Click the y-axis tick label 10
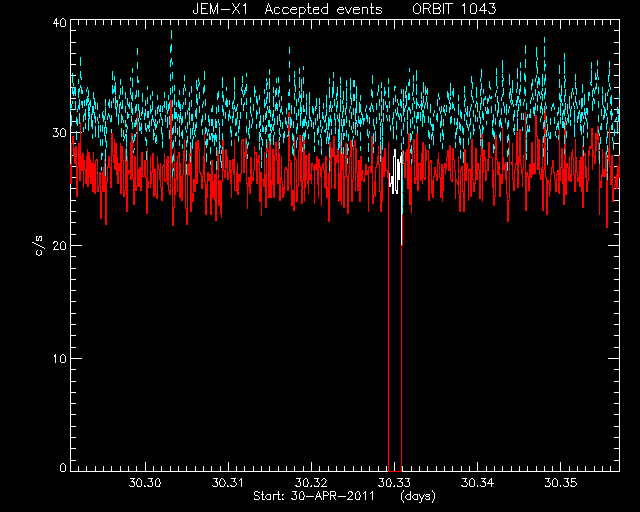The width and height of the screenshot is (640, 512). pos(60,358)
